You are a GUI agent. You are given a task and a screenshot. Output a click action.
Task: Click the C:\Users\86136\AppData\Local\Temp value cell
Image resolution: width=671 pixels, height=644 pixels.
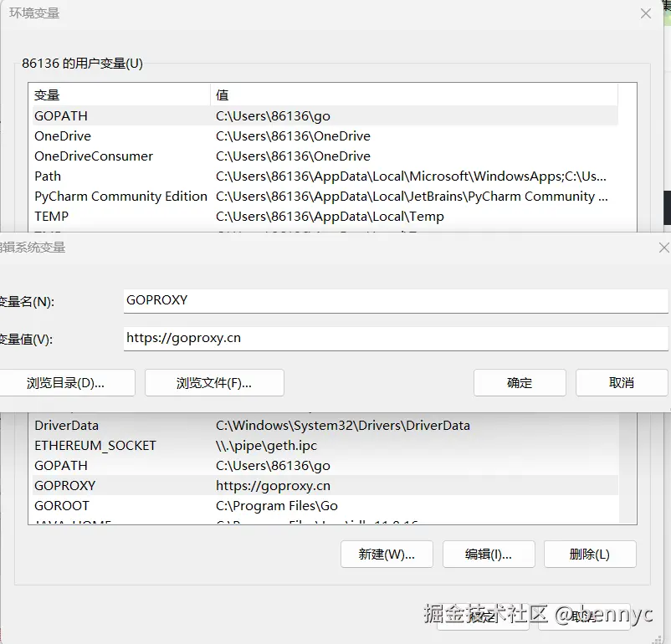coord(330,217)
